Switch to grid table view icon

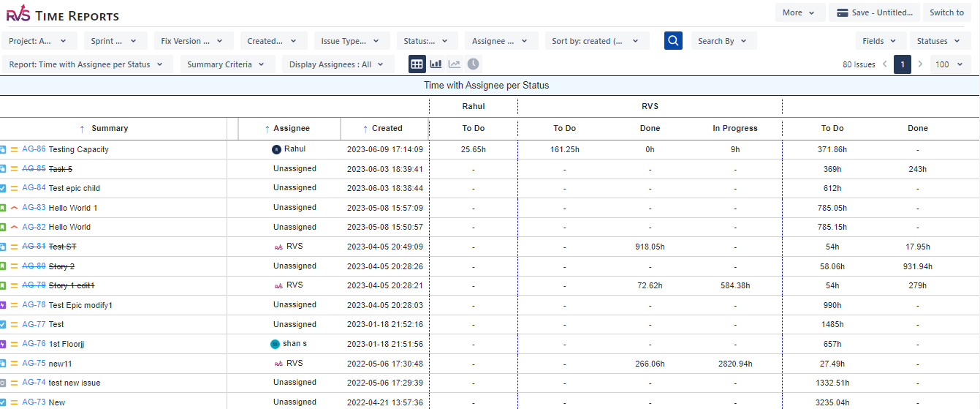click(x=417, y=64)
